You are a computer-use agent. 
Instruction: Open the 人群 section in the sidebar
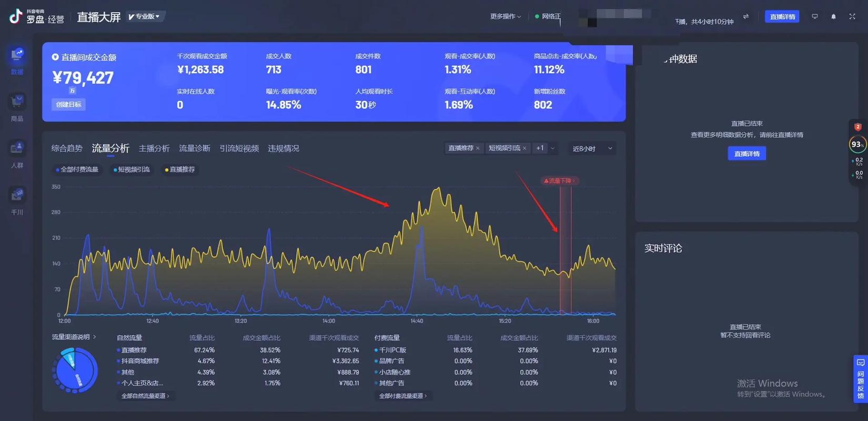coord(17,154)
